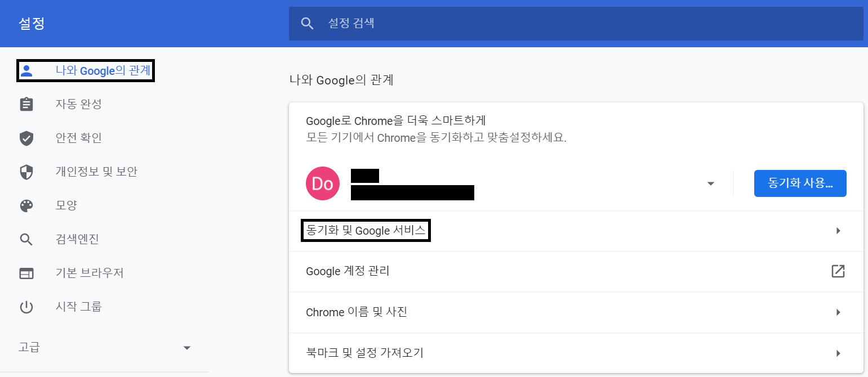Click the magnifier icon beside 검색엔진
The image size is (868, 377).
(26, 240)
